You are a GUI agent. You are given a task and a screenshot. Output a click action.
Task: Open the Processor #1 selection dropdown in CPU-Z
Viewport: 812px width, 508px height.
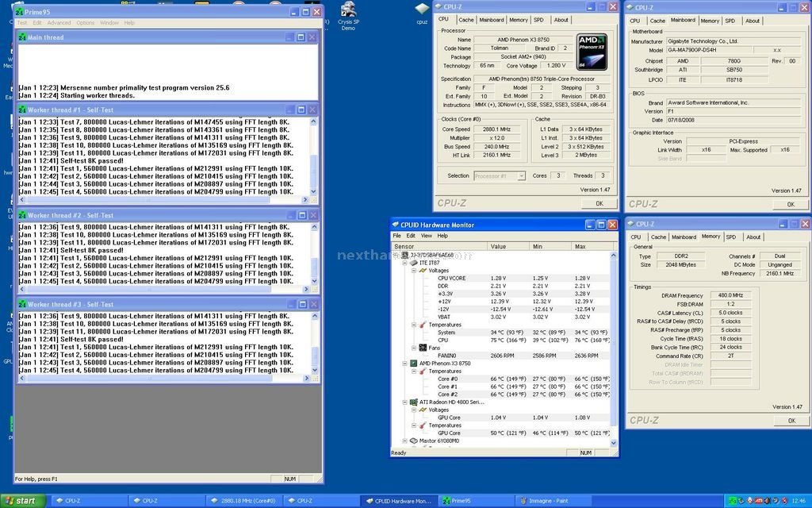[x=521, y=176]
